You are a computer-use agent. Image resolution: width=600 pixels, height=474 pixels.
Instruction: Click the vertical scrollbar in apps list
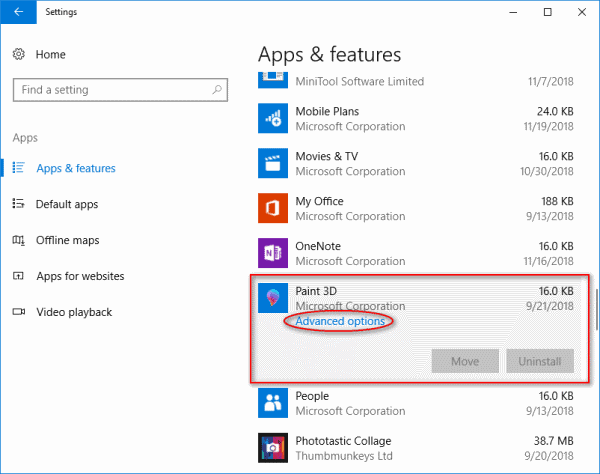(594, 308)
